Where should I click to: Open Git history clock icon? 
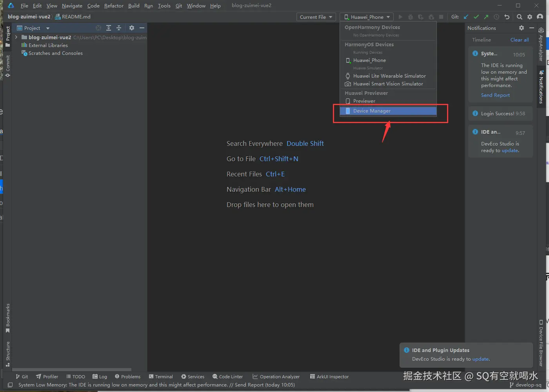tap(496, 17)
